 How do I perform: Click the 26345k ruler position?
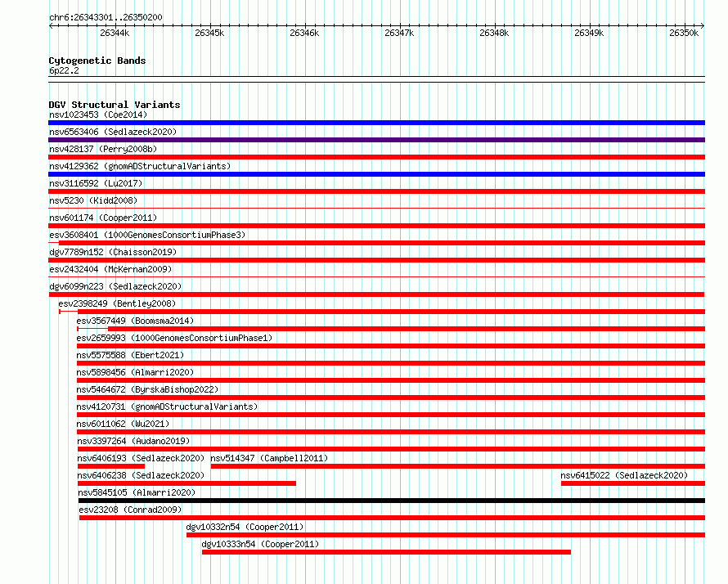[x=209, y=33]
